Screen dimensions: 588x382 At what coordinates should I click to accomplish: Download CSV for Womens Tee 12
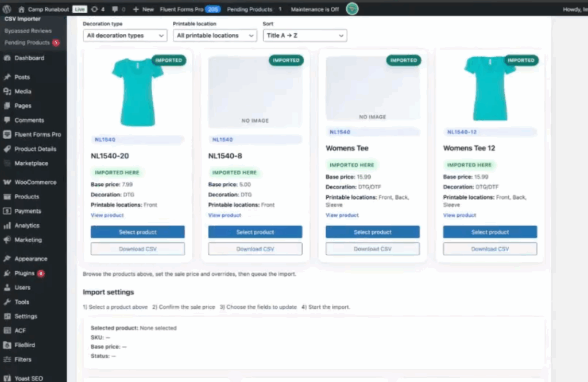click(490, 249)
